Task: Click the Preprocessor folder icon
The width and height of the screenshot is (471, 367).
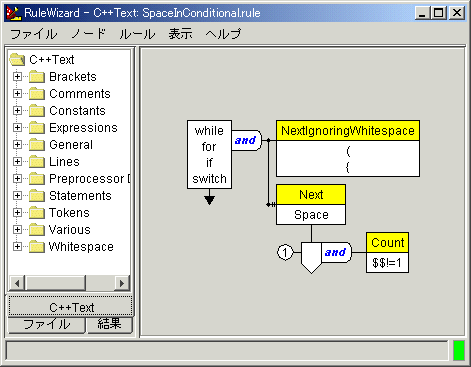Action: [x=37, y=179]
